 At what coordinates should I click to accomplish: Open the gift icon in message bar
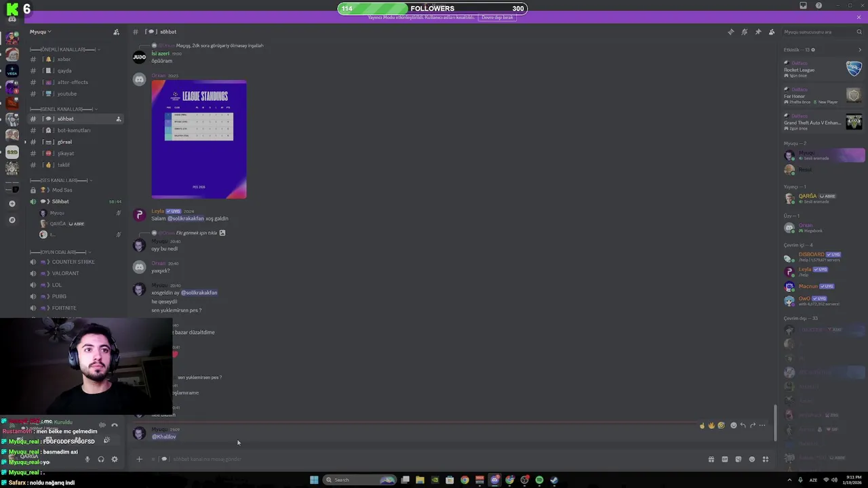tap(711, 459)
